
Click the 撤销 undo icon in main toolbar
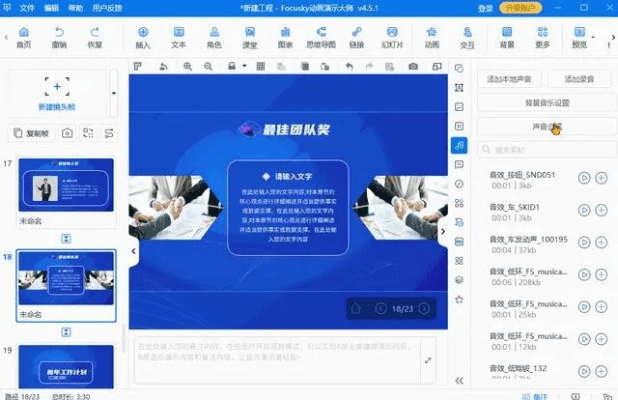[59, 38]
